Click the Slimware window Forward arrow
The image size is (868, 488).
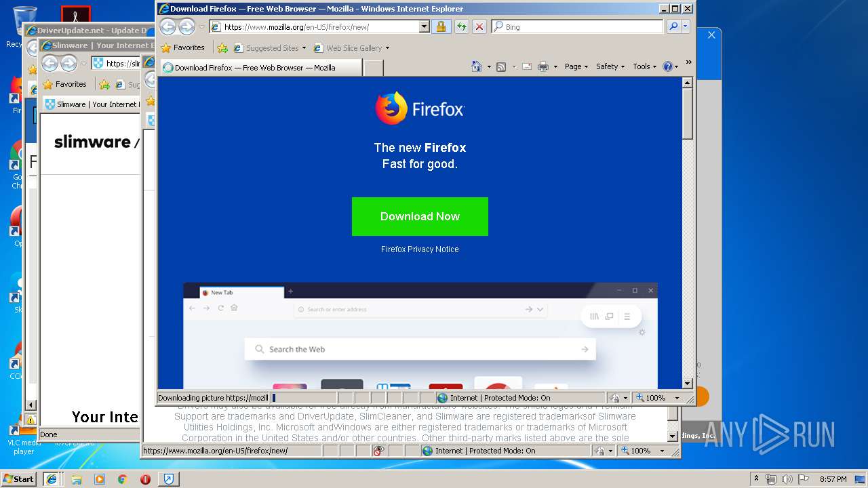click(x=68, y=63)
